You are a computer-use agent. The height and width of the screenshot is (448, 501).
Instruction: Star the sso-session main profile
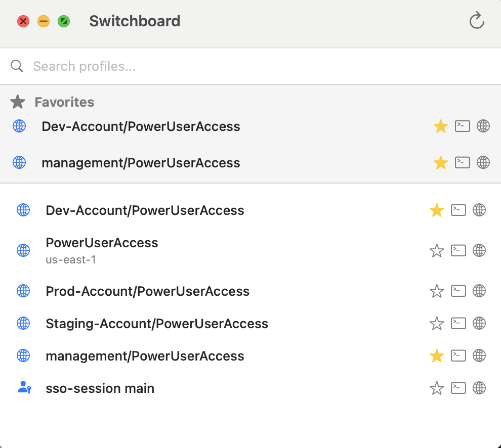(437, 388)
